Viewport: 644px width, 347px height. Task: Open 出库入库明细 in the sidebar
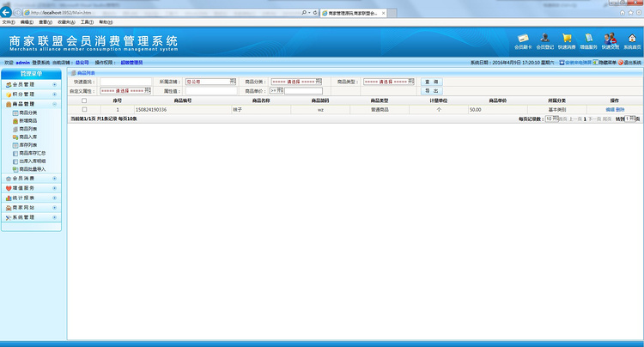click(x=32, y=161)
